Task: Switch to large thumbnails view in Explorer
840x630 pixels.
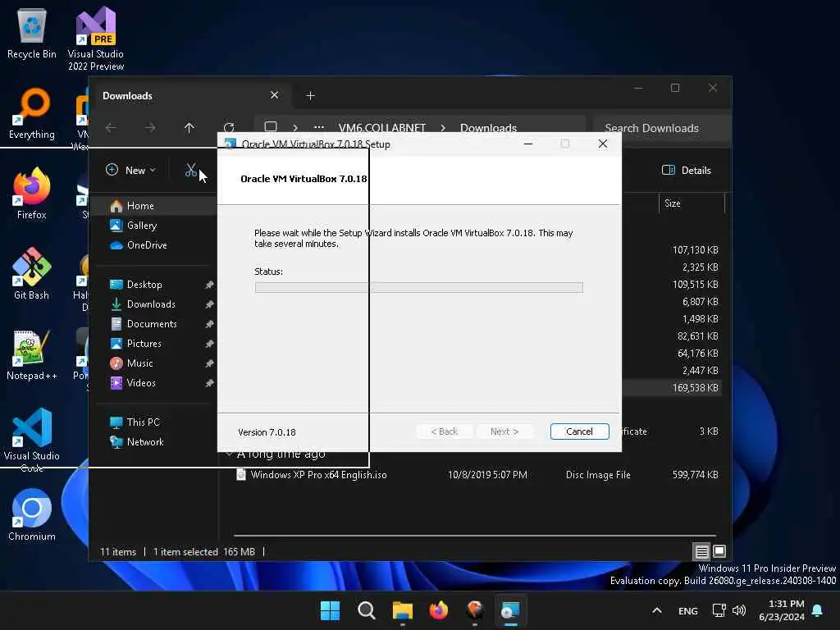Action: (719, 550)
